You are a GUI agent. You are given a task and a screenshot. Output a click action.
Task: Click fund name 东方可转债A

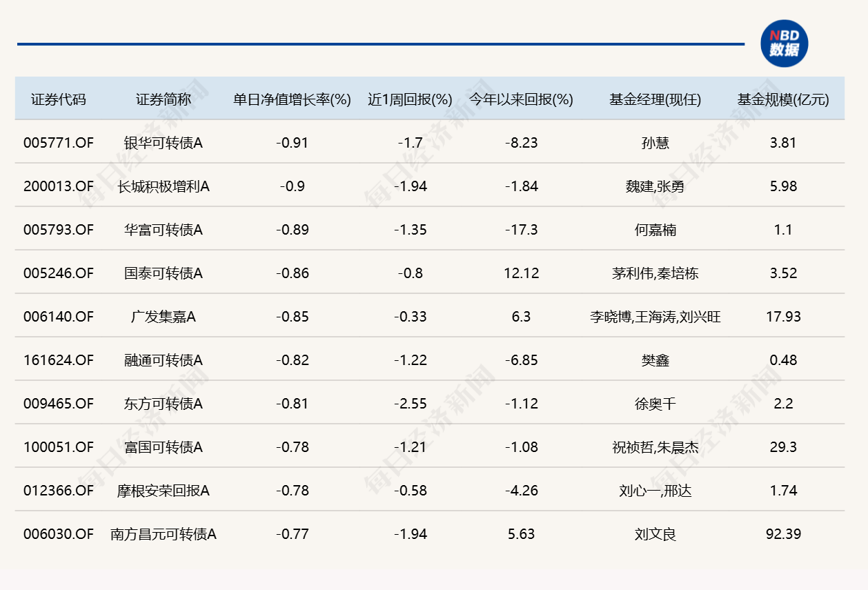[164, 404]
